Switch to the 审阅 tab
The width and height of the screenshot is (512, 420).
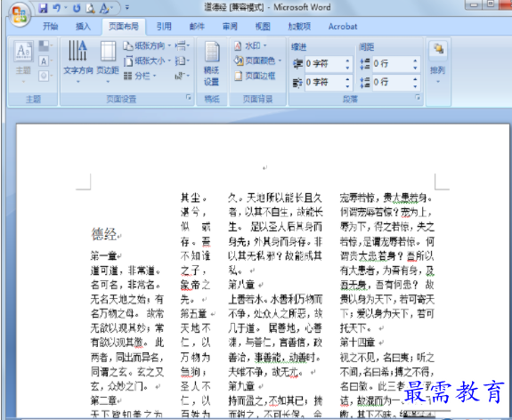click(230, 27)
